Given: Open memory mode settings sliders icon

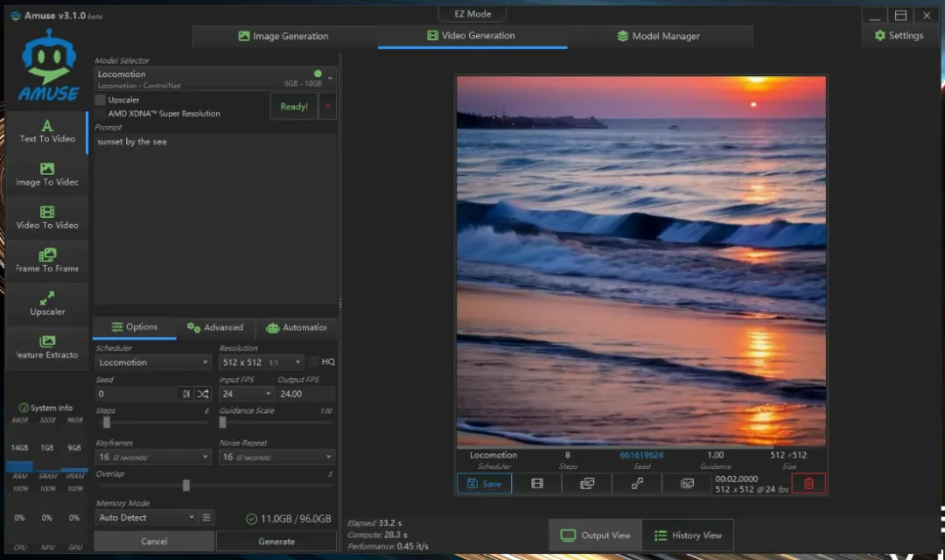Looking at the screenshot, I should point(206,517).
